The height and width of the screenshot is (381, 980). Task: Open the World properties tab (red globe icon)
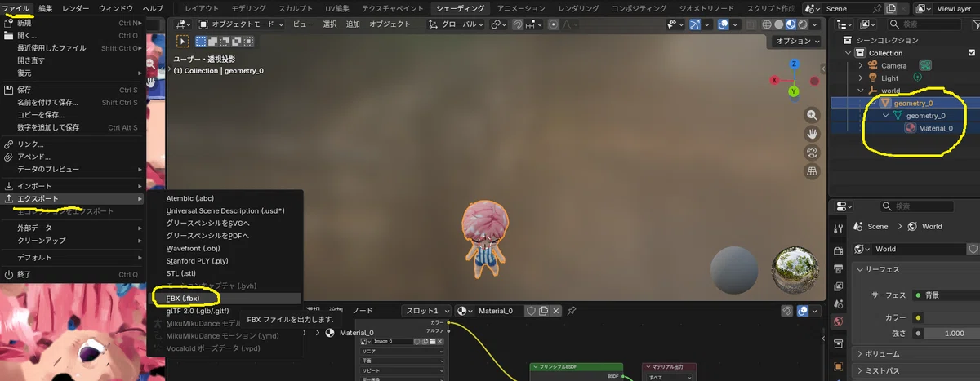(838, 321)
